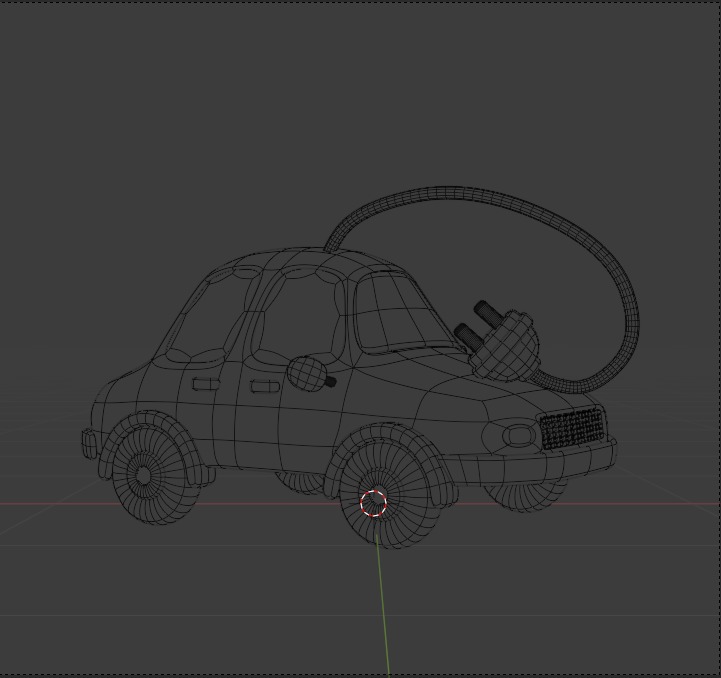
Task: Select the car's front-left wheel mesh
Action: 391,492
